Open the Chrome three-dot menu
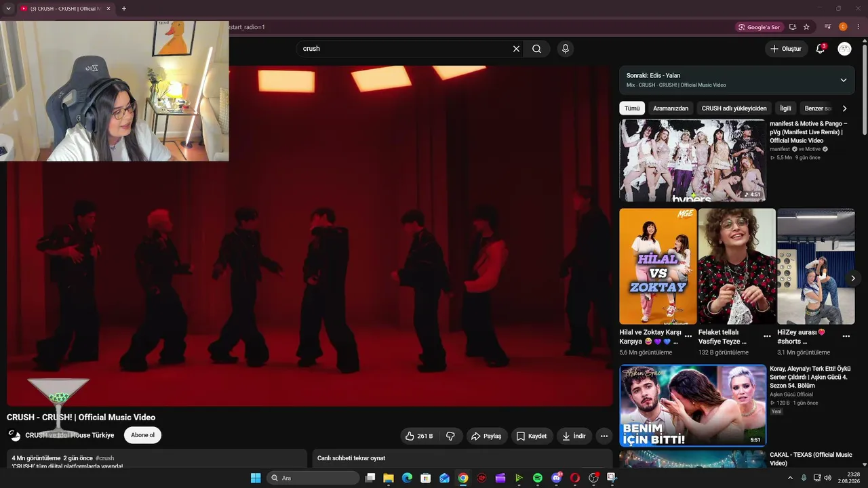 point(858,27)
